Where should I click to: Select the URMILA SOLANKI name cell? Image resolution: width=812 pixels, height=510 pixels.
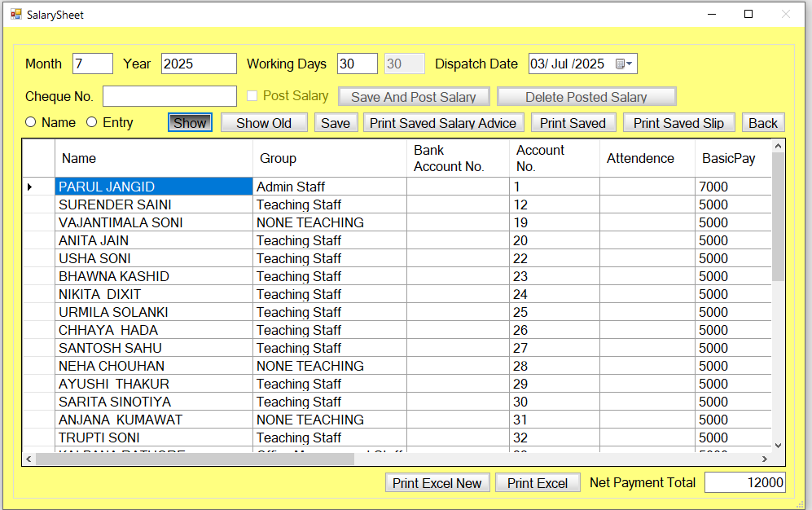[x=154, y=312]
